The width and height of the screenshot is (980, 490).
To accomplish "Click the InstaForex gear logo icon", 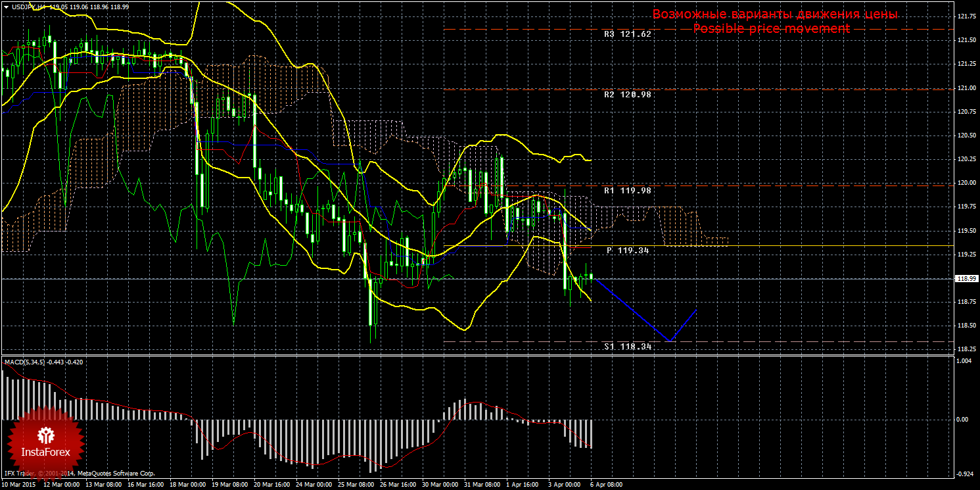I will pyautogui.click(x=45, y=435).
